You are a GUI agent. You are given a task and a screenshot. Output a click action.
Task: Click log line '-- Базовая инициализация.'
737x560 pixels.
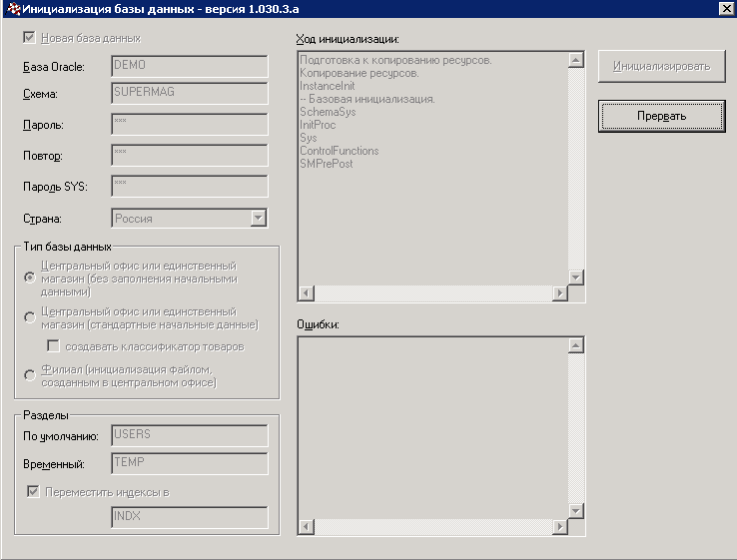coord(368,99)
